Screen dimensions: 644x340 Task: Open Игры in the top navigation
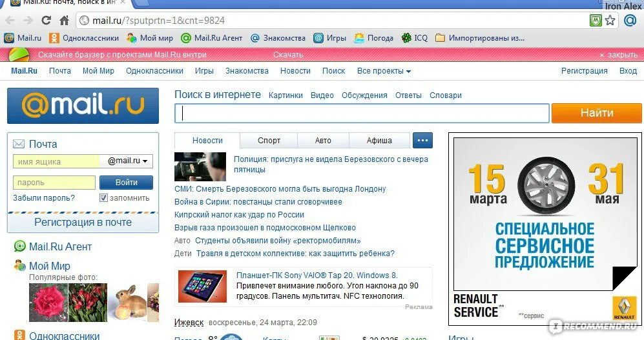(204, 71)
